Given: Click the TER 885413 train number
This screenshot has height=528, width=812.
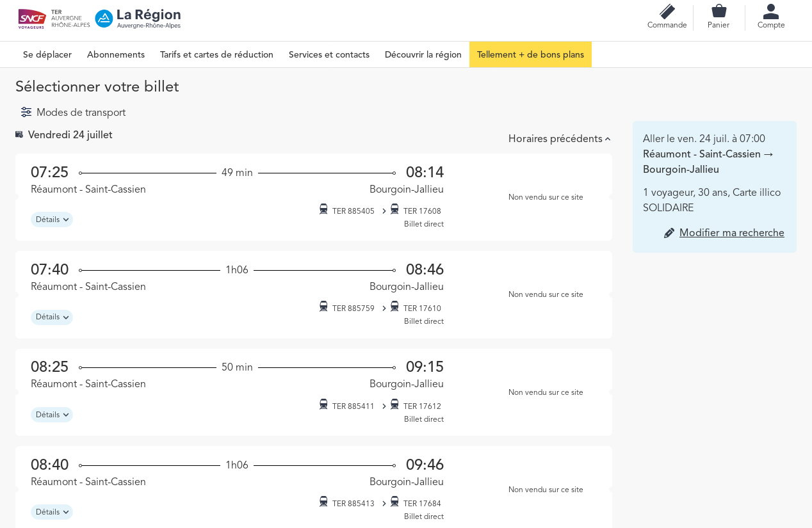Looking at the screenshot, I should 353,504.
